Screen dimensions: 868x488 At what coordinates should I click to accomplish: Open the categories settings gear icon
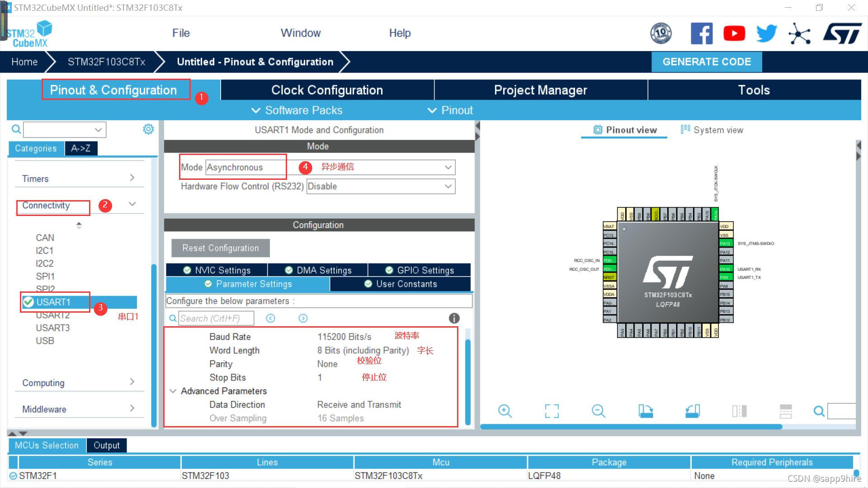(148, 129)
